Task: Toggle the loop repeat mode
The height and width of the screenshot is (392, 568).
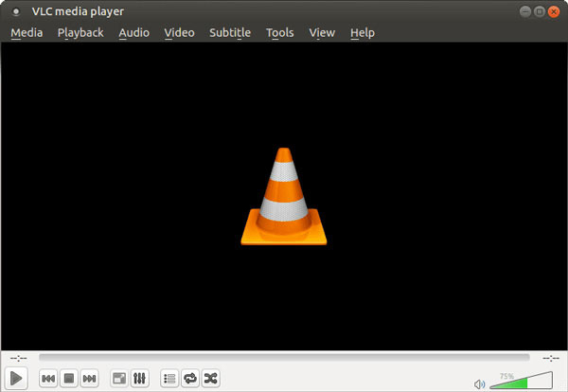Action: pyautogui.click(x=190, y=379)
